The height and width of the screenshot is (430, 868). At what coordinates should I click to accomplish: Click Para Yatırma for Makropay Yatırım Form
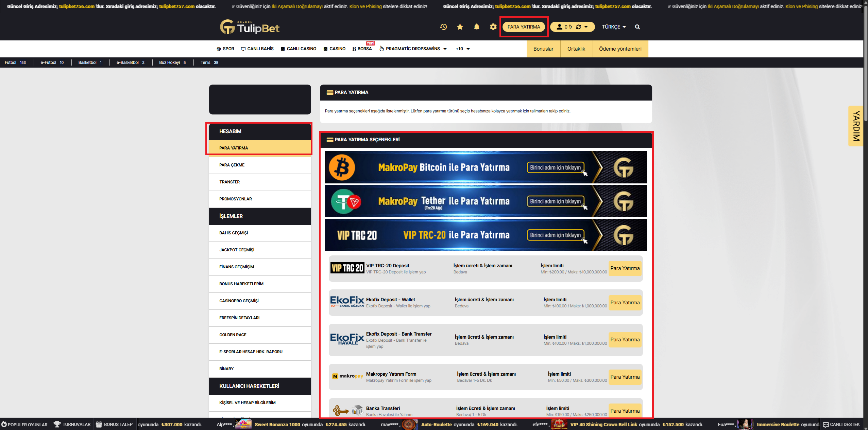[625, 377]
